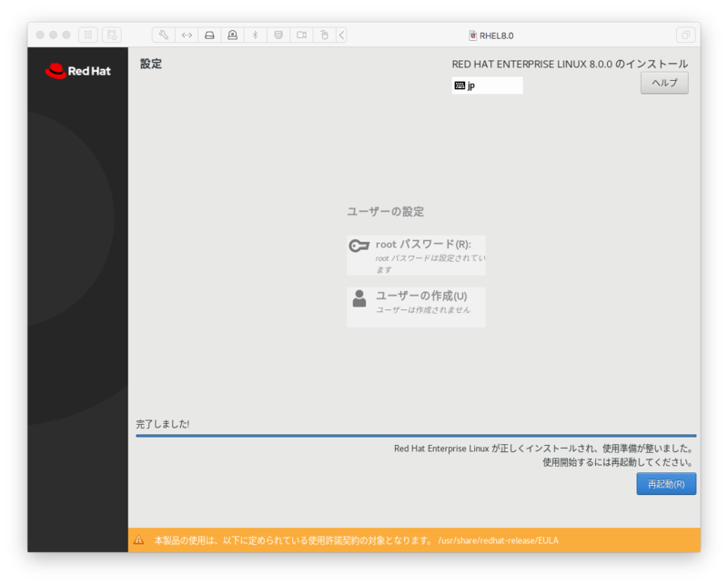Click the 設定 page title
728x585 pixels.
tap(151, 64)
